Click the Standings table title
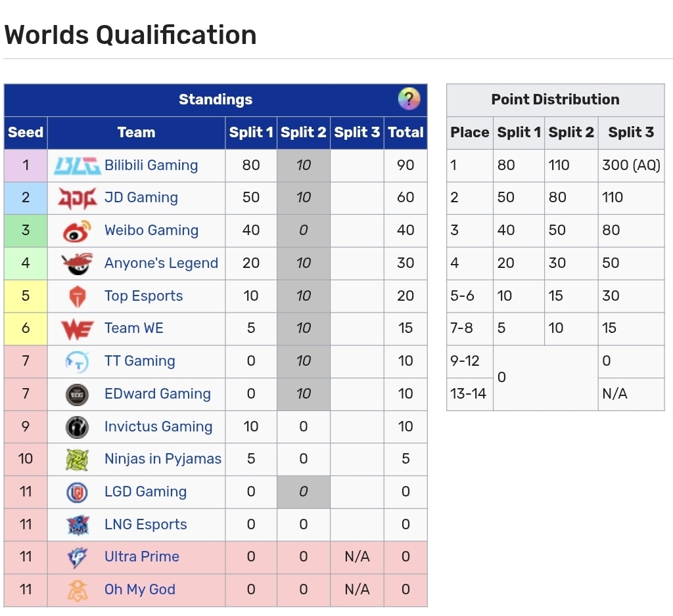The image size is (673, 616). tap(216, 100)
